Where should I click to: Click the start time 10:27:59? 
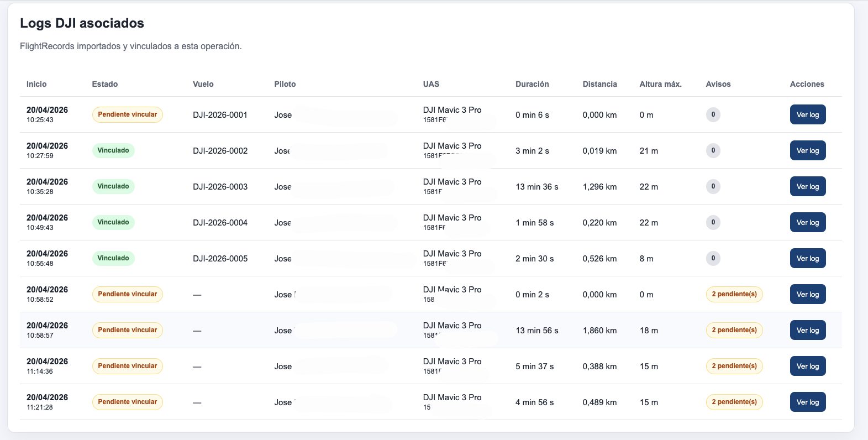point(40,156)
